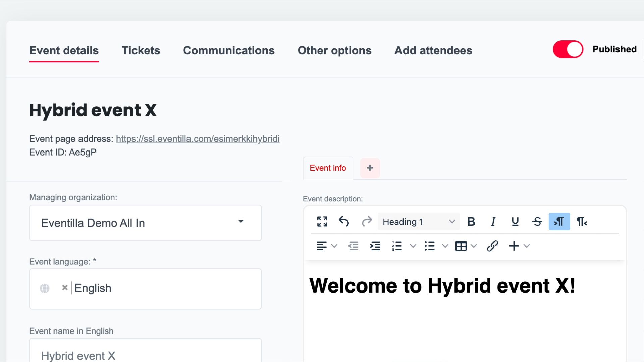Screen dimensions: 644x362
Task: Edit the Hybrid event X name field
Action: click(x=145, y=355)
